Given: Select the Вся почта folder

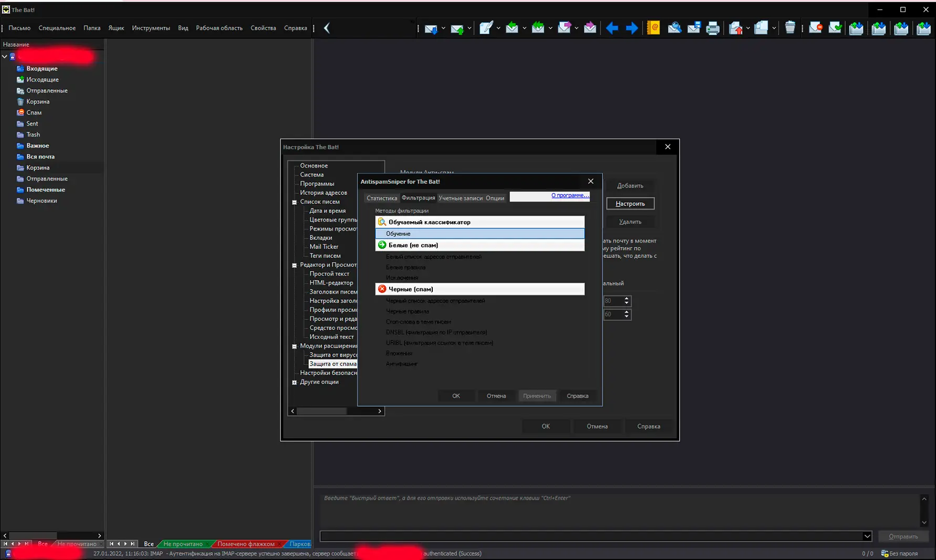Looking at the screenshot, I should [x=40, y=157].
